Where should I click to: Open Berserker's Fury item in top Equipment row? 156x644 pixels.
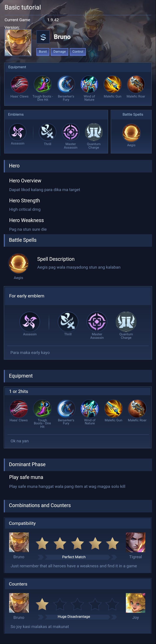66,84
